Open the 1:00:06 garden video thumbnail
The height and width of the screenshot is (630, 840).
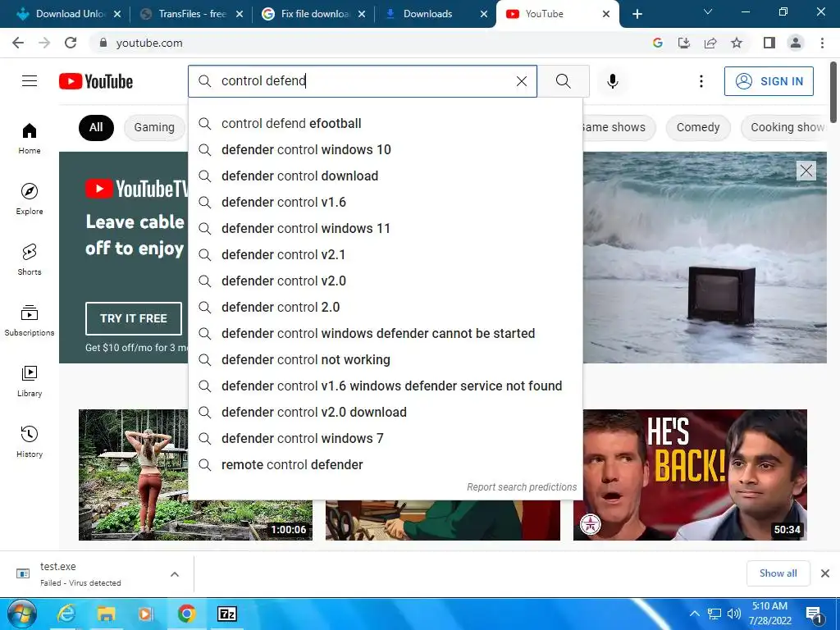[x=195, y=475]
